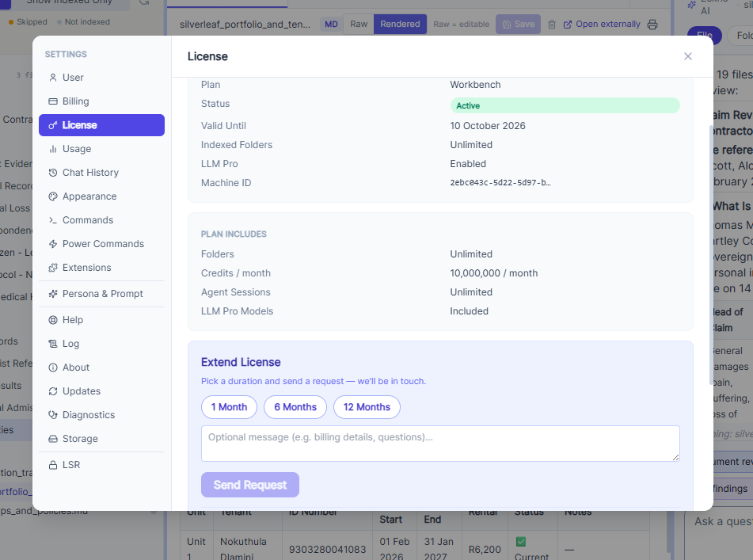Click the Log scroll icon

(53, 344)
